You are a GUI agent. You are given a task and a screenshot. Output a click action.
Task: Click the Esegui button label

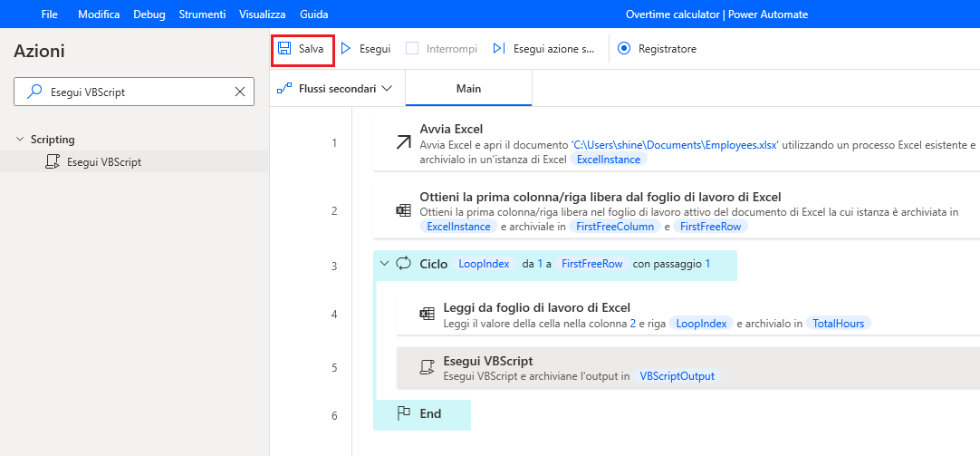[375, 49]
